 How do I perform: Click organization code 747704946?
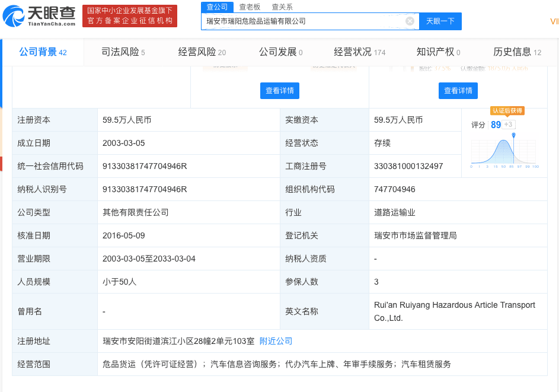click(x=395, y=189)
